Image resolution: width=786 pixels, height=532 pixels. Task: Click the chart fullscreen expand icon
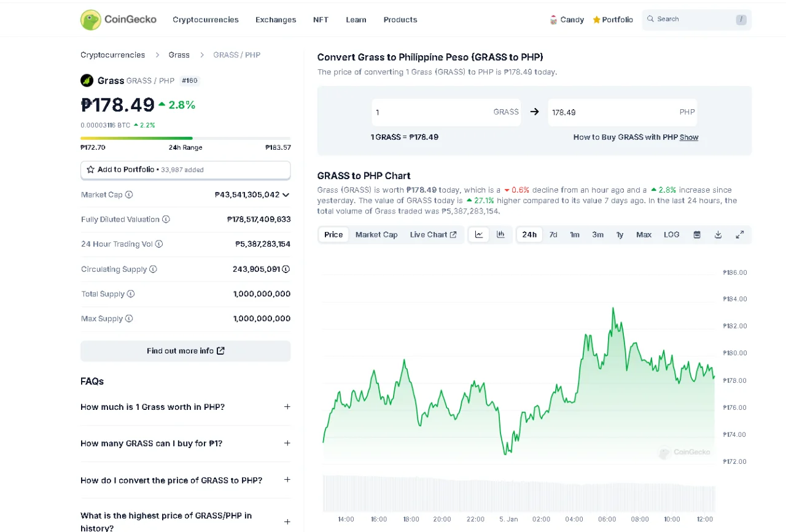[740, 234]
